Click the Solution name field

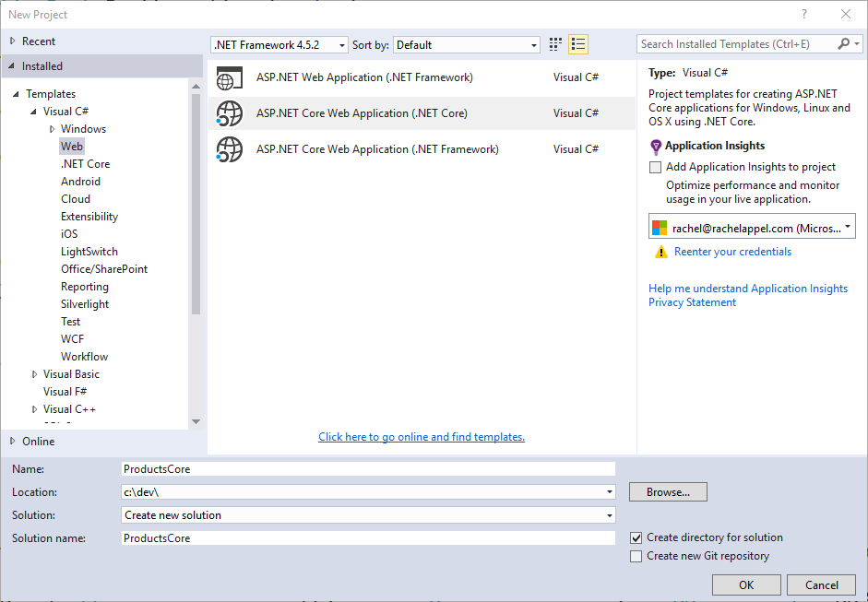[368, 538]
